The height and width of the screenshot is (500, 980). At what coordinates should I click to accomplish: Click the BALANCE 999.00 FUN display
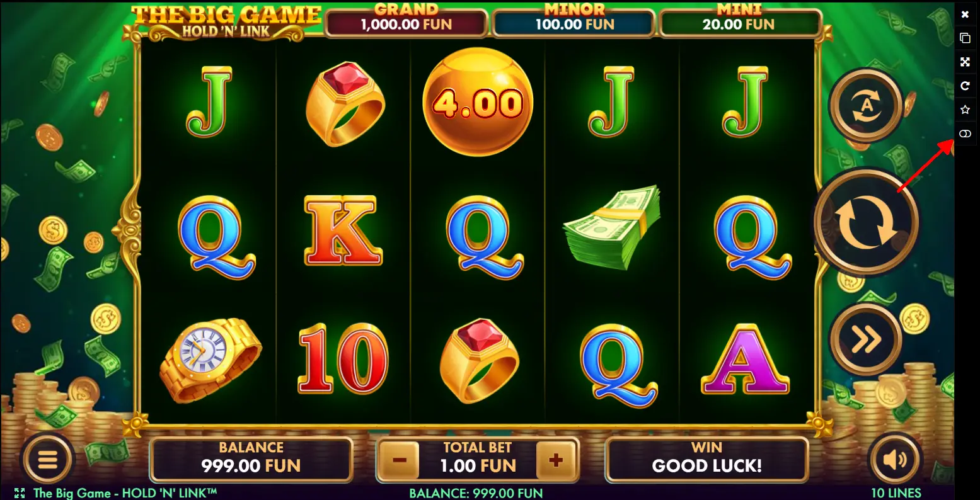tap(251, 458)
